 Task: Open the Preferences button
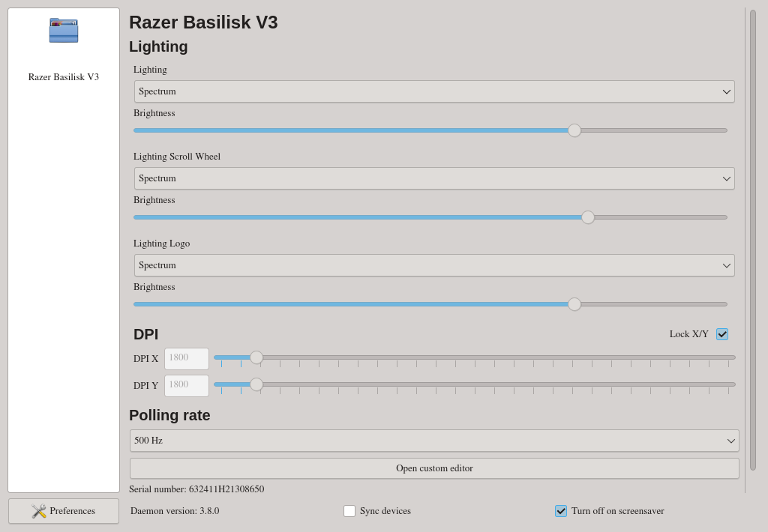[x=64, y=511]
